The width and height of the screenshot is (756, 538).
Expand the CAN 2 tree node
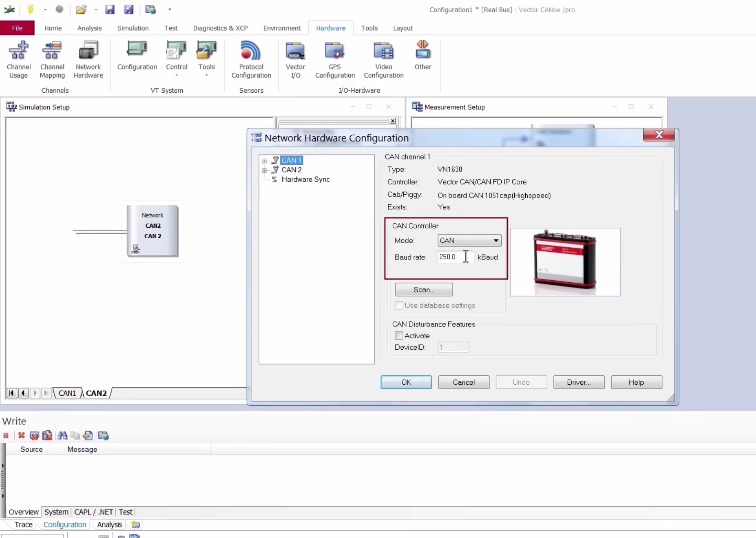pyautogui.click(x=264, y=170)
